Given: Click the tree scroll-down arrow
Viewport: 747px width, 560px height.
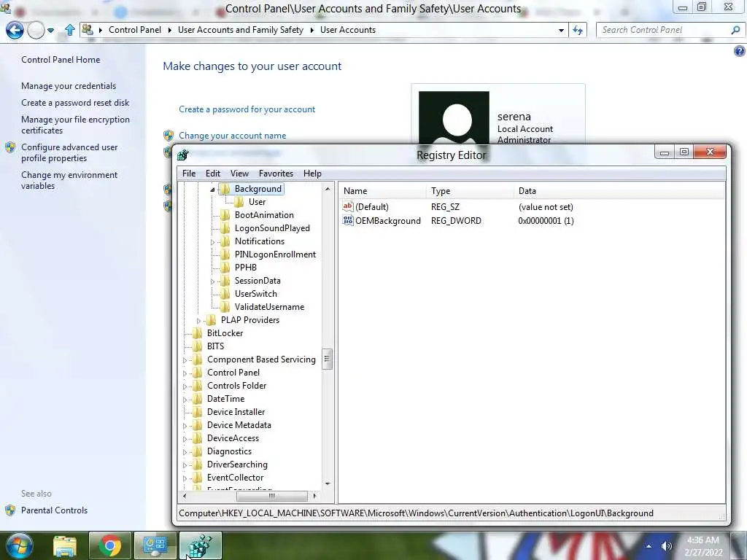Looking at the screenshot, I should pos(328,484).
